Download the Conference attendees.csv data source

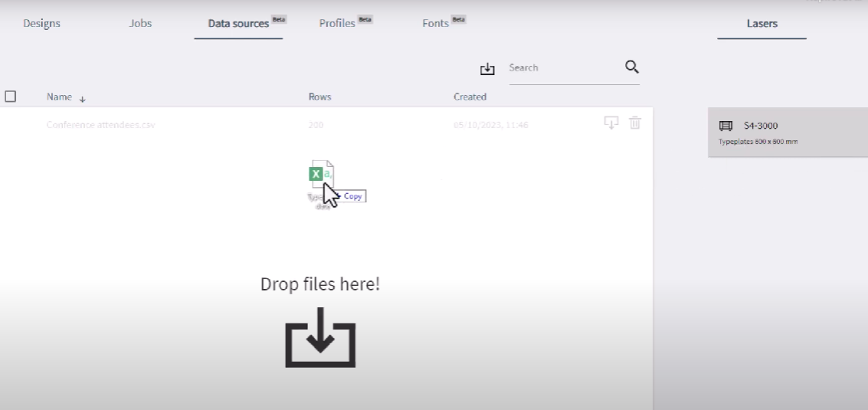[611, 123]
